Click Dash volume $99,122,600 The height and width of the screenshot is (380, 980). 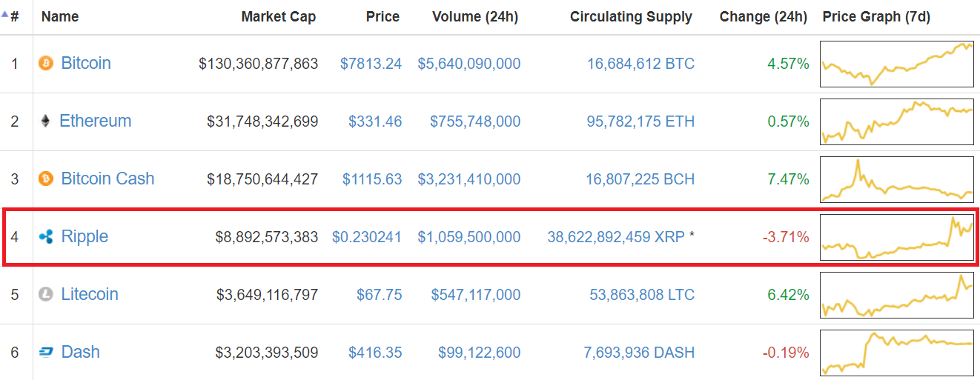click(x=480, y=353)
